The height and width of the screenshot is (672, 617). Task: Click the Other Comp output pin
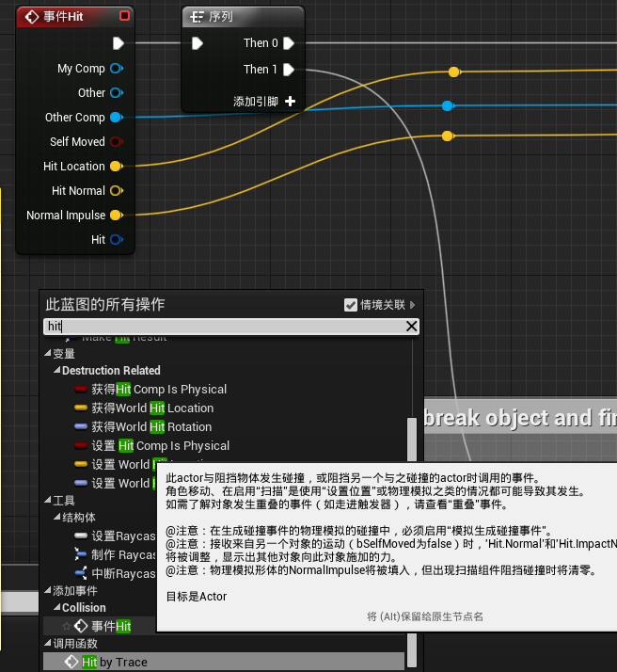[x=117, y=117]
